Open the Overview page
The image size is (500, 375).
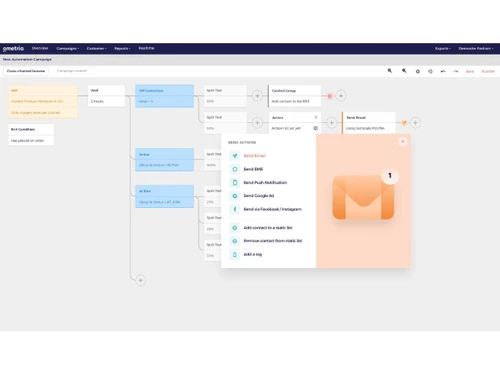point(40,48)
